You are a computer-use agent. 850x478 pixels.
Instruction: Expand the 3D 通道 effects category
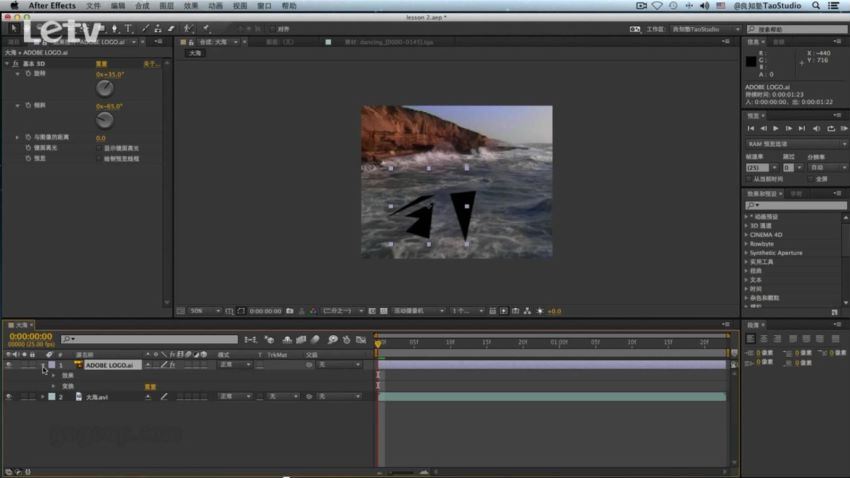[746, 225]
